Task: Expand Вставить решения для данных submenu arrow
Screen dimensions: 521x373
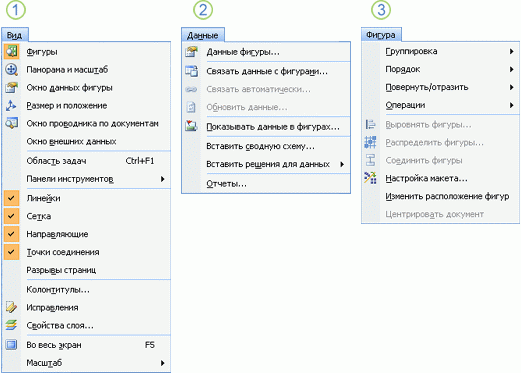Action: coord(342,164)
